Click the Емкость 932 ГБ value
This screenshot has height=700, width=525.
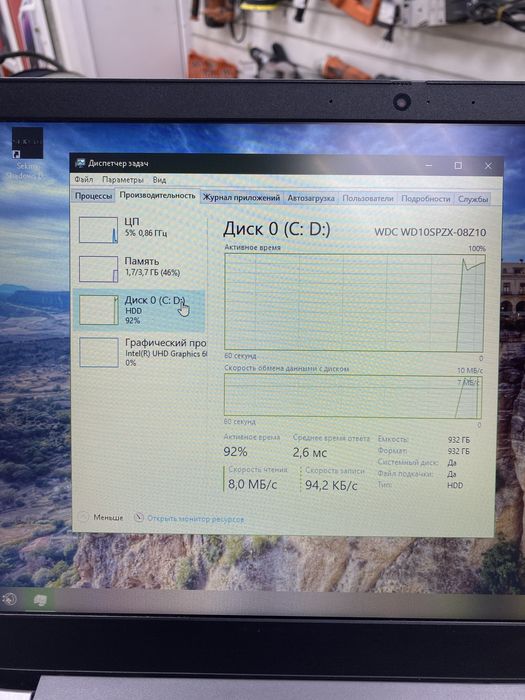pyautogui.click(x=459, y=440)
